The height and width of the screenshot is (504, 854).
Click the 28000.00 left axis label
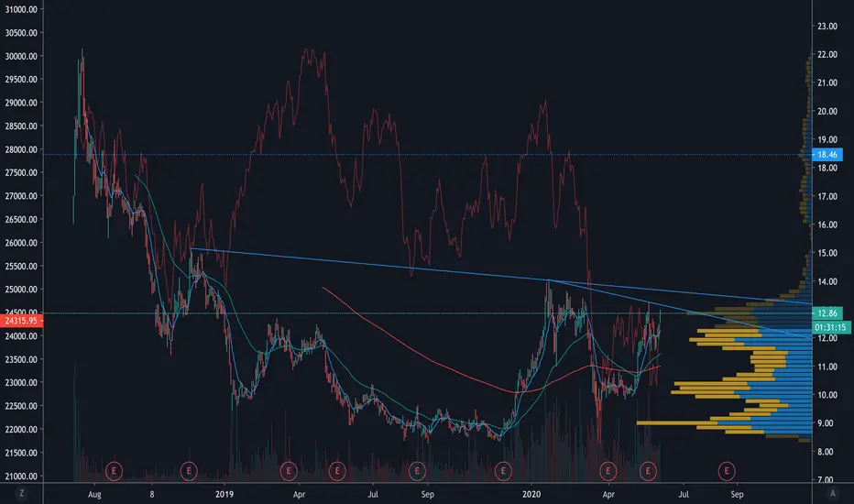tap(21, 149)
